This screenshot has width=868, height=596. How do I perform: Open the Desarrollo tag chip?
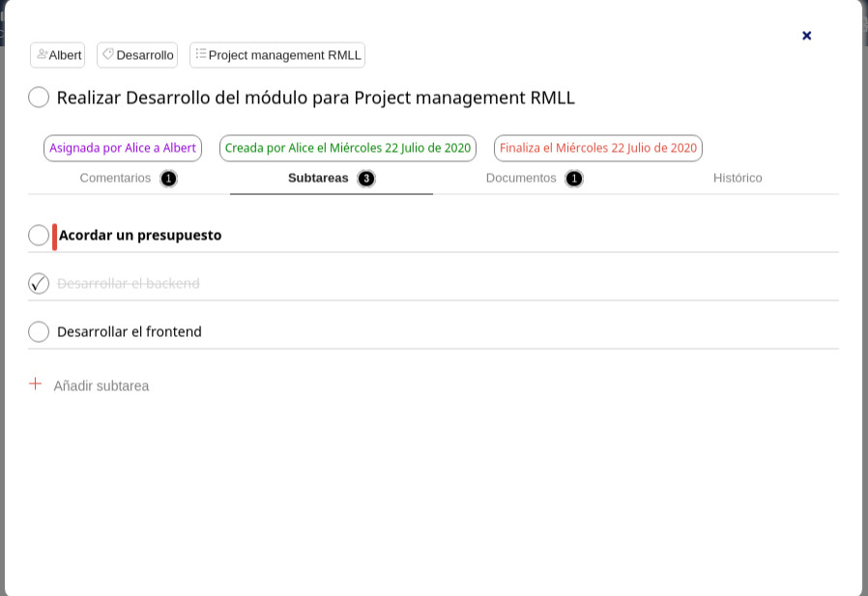coord(137,55)
